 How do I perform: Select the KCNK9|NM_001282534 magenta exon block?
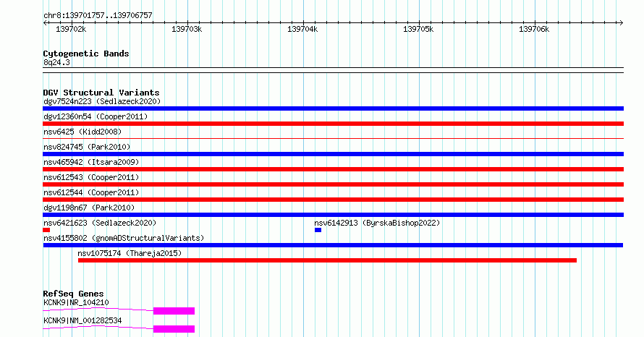click(x=174, y=329)
